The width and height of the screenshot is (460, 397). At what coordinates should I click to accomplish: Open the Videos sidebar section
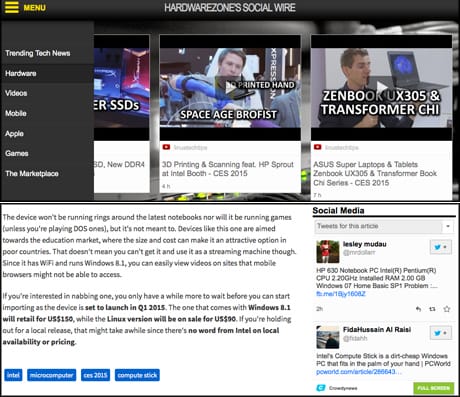16,93
